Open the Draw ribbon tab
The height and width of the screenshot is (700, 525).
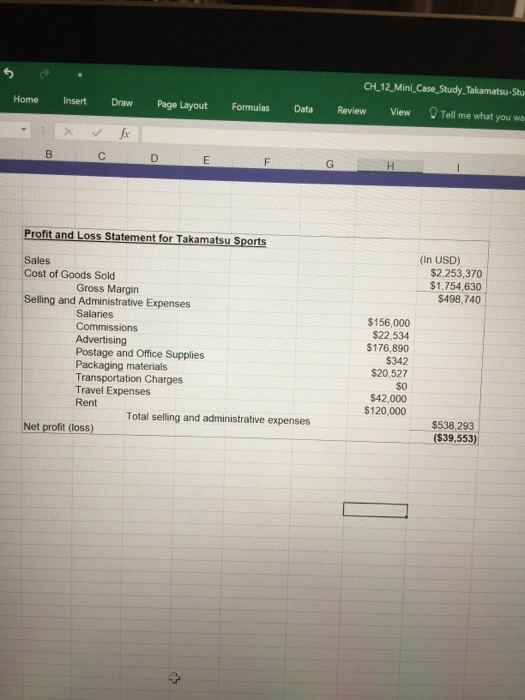point(122,103)
